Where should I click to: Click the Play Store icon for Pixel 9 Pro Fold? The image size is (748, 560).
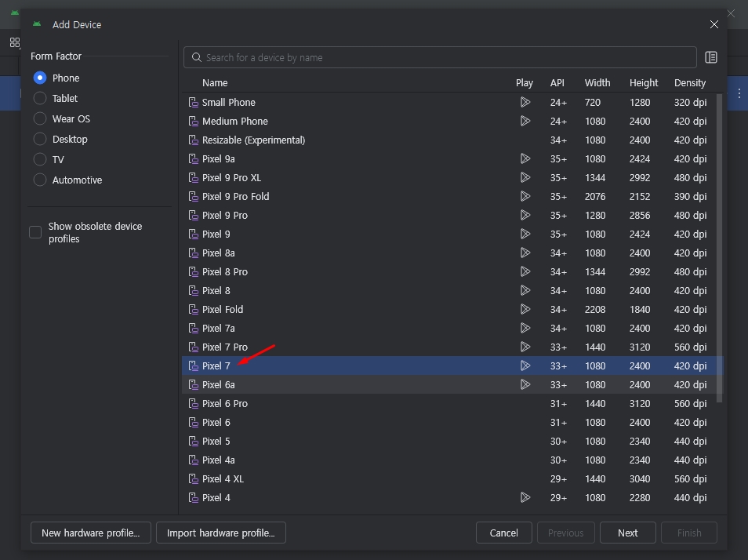tap(525, 197)
